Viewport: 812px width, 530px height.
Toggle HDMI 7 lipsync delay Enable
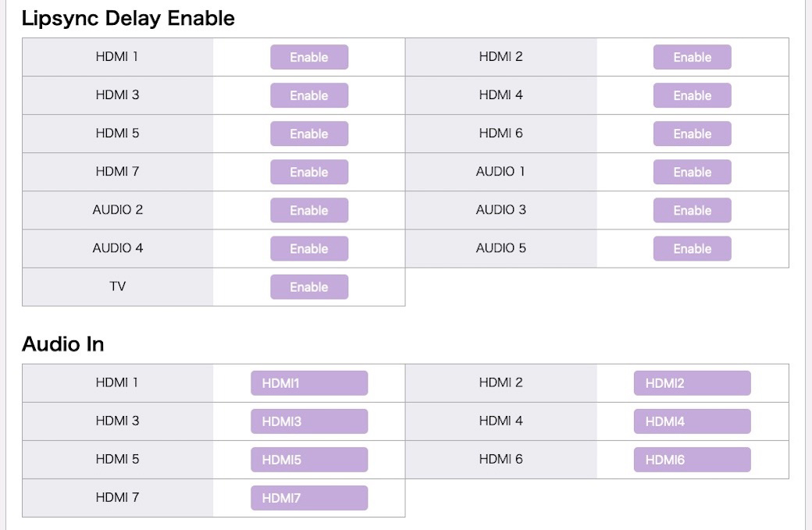[x=309, y=172]
